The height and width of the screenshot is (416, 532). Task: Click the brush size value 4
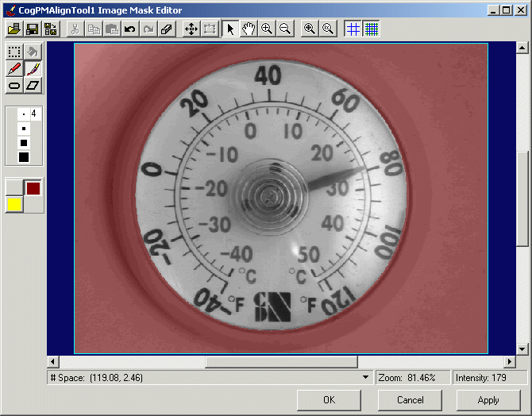tap(33, 114)
